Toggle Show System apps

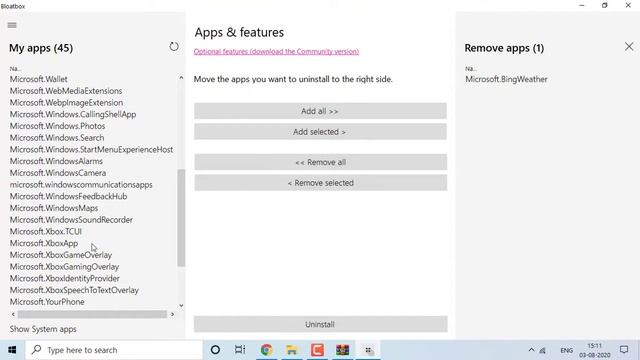[x=43, y=329]
